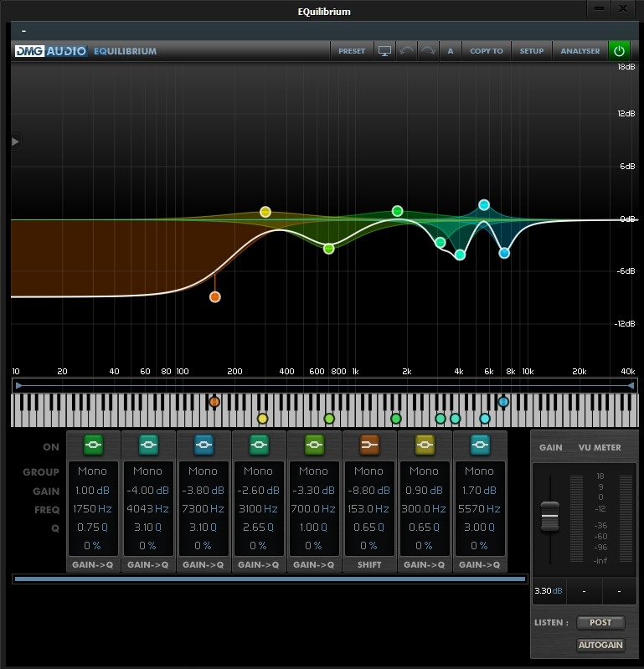The height and width of the screenshot is (669, 644).
Task: Open the SETUP menu
Action: [x=532, y=51]
